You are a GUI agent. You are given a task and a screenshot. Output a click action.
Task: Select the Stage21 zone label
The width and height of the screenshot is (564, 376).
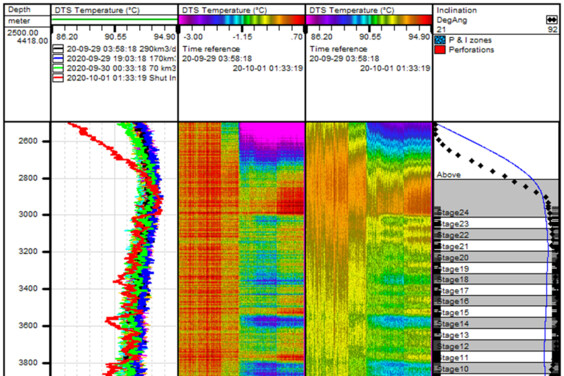(452, 246)
